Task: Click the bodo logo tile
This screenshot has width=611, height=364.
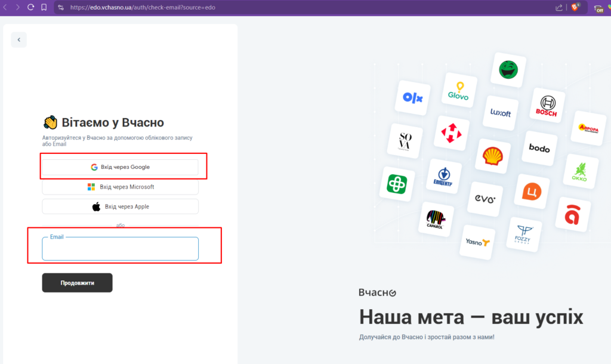Action: pos(539,149)
